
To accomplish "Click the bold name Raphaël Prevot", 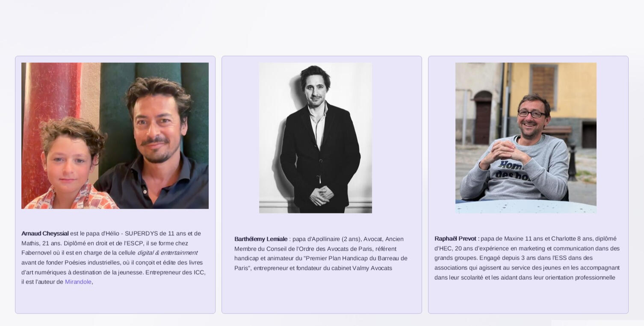I will point(456,239).
